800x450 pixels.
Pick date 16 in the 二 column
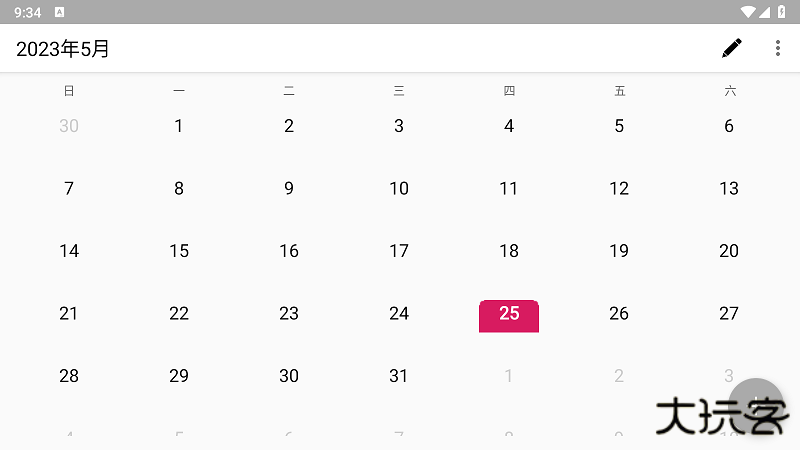289,251
